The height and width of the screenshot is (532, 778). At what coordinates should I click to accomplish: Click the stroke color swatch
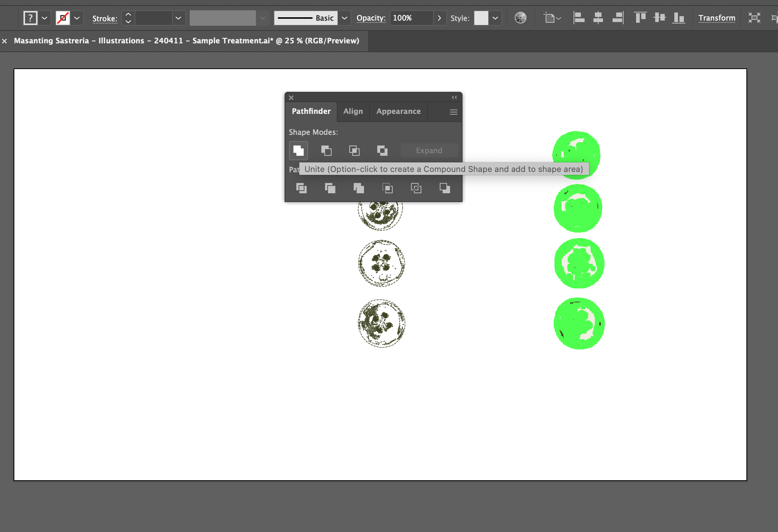click(63, 18)
